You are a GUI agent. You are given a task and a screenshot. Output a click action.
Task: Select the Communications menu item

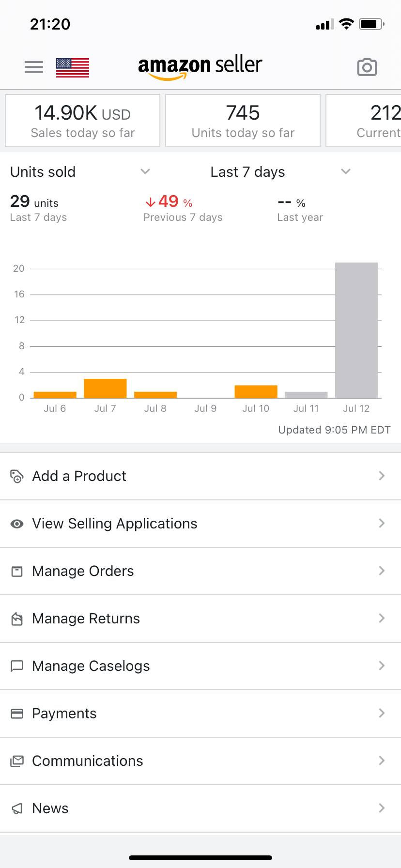(x=88, y=761)
